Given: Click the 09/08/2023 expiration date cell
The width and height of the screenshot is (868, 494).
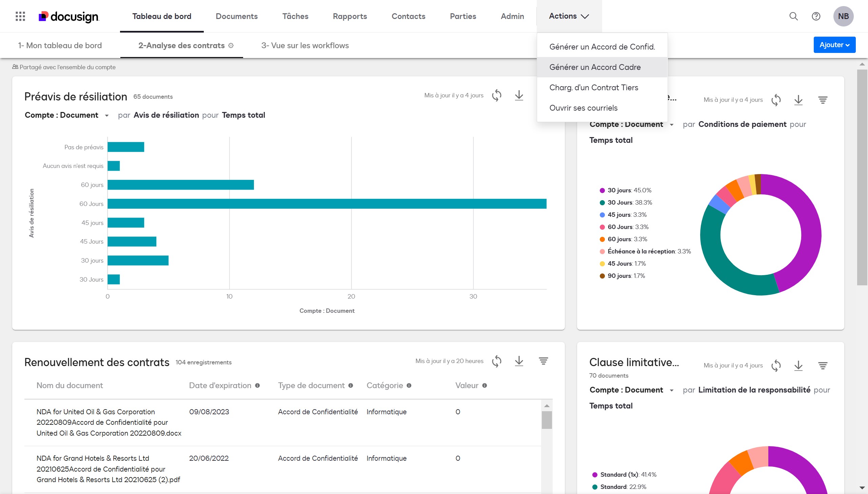Looking at the screenshot, I should 209,412.
